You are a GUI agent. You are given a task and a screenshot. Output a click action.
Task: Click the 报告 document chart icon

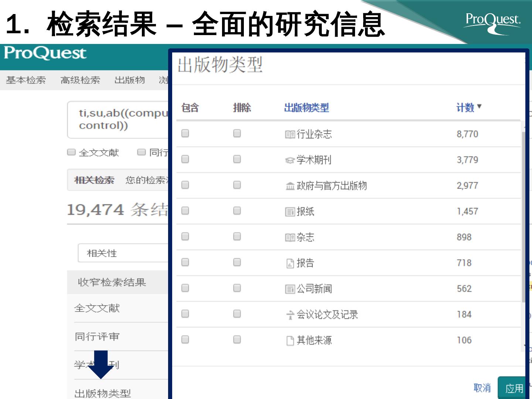pyautogui.click(x=290, y=263)
